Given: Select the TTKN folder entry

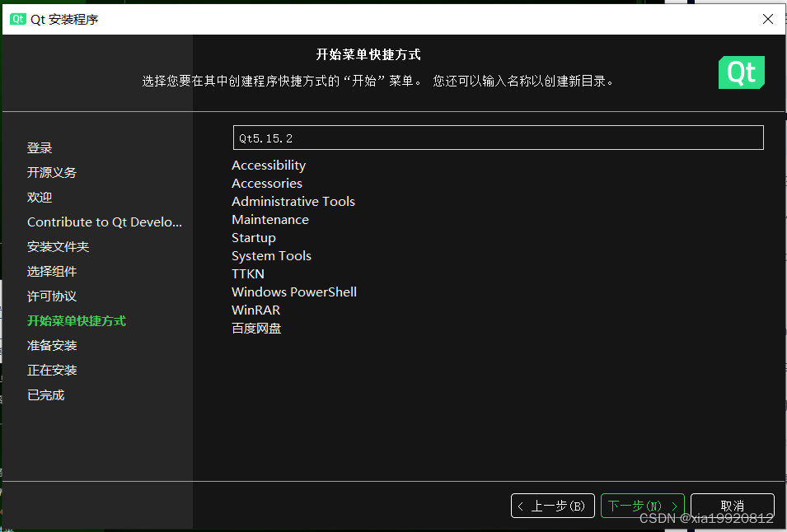Looking at the screenshot, I should coord(247,273).
